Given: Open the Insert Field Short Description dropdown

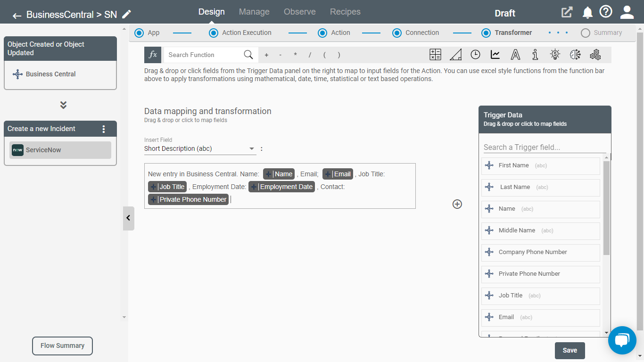Looking at the screenshot, I should 200,149.
